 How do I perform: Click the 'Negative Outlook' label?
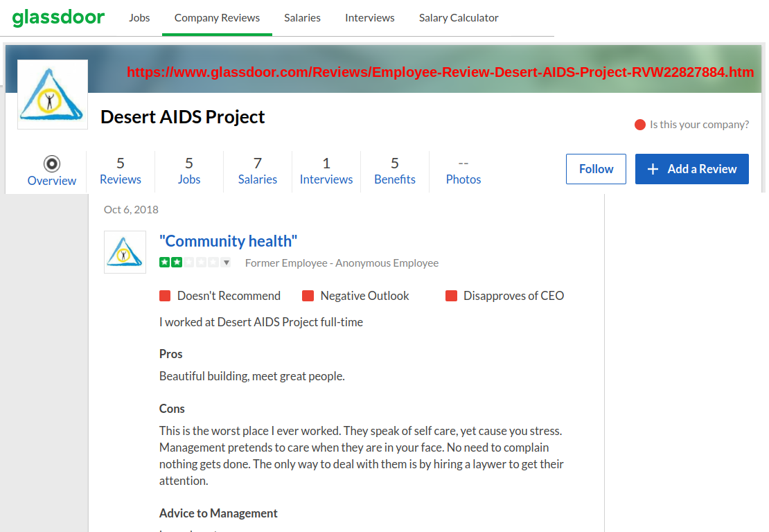[x=364, y=296]
